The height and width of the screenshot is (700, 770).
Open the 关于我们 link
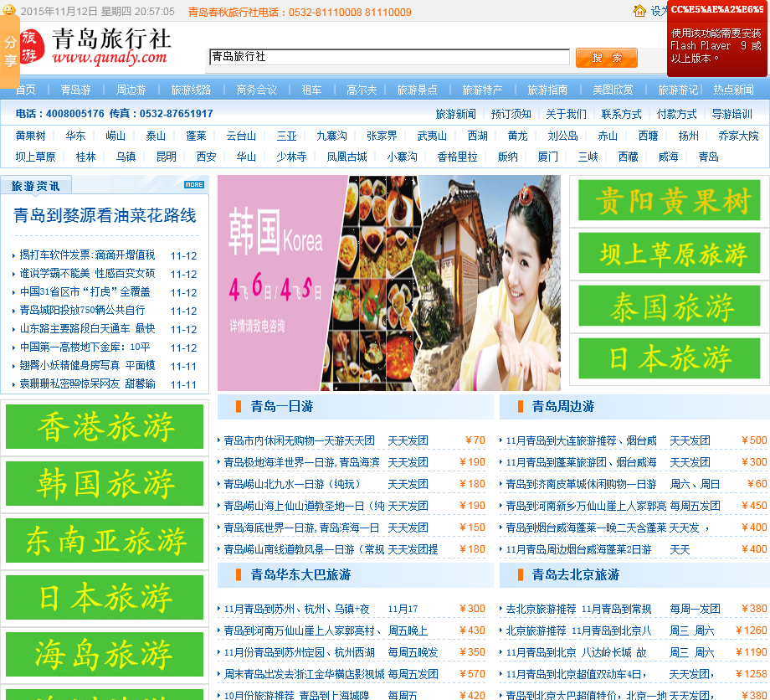[x=567, y=114]
